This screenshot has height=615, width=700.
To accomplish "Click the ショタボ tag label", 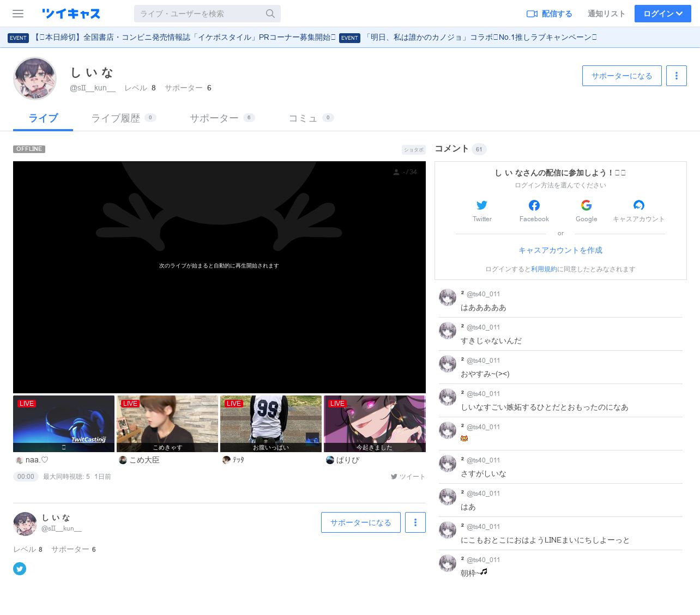I will 413,149.
